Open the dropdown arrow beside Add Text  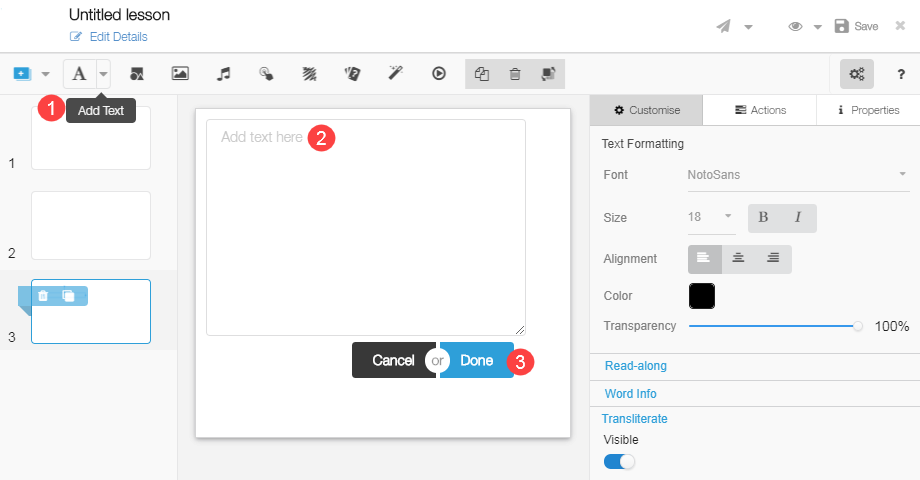pos(102,74)
